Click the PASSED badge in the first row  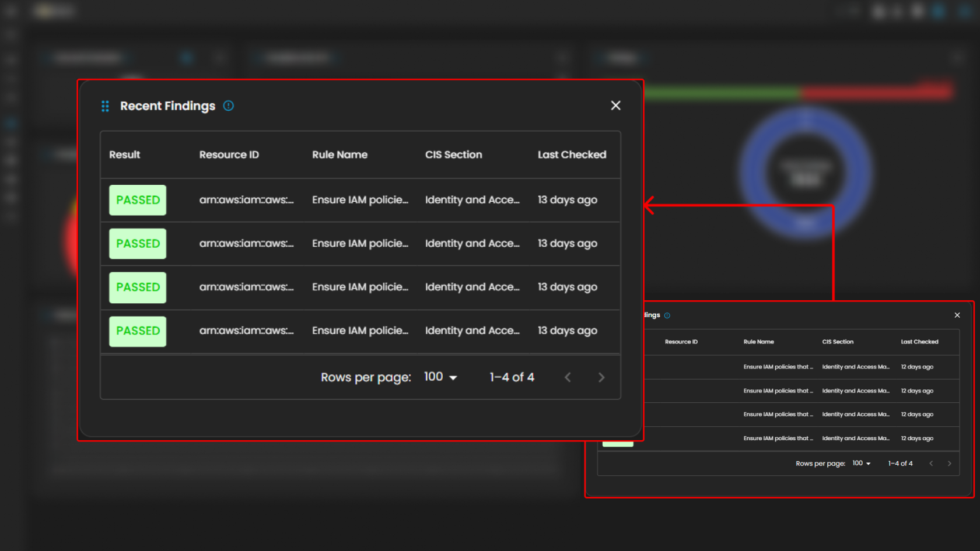[138, 200]
